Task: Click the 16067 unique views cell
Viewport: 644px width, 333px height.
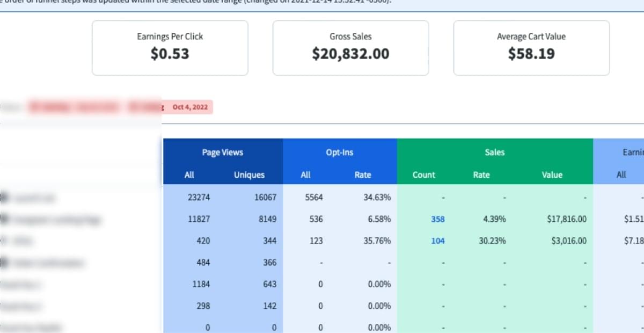Action: coord(265,197)
